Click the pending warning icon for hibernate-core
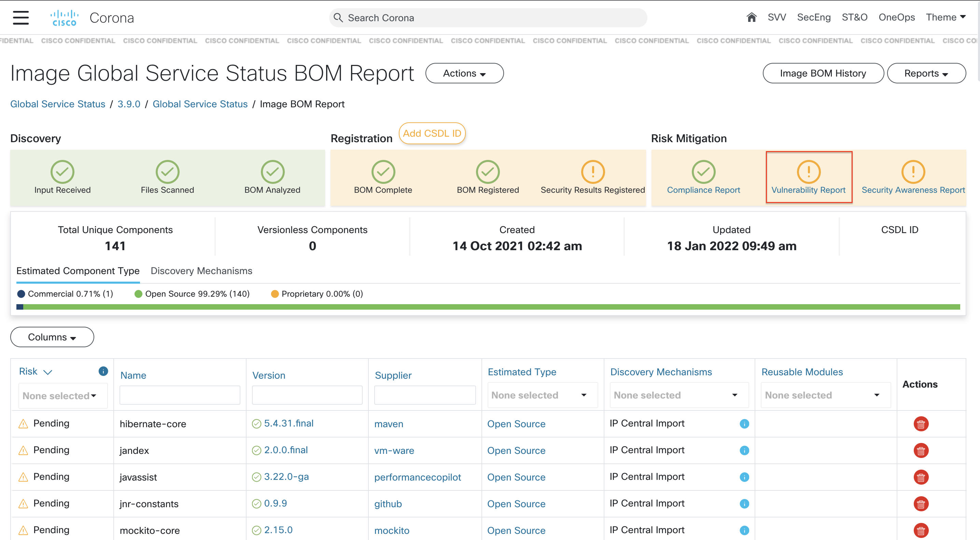 pos(23,424)
